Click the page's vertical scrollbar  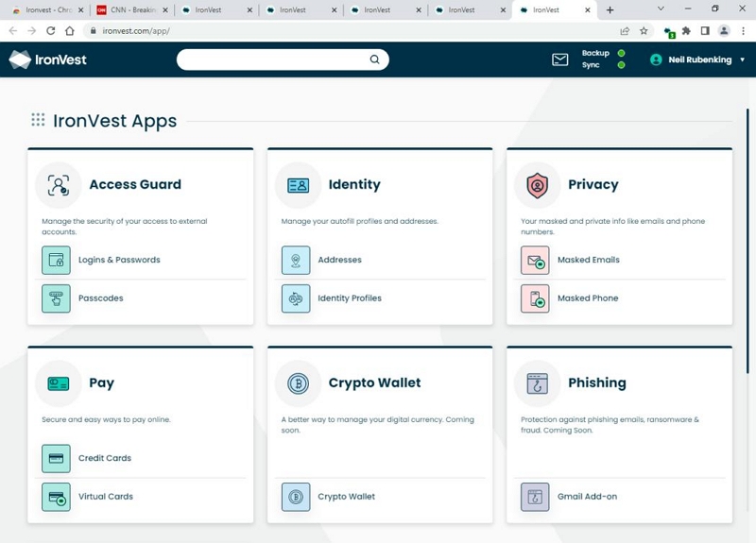747,241
